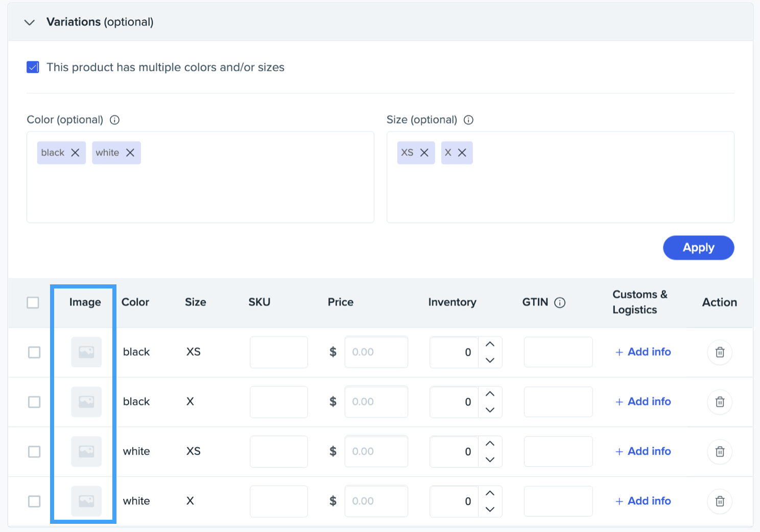Upload image for white XS variation
Viewport: 760px width, 532px height.
86,451
